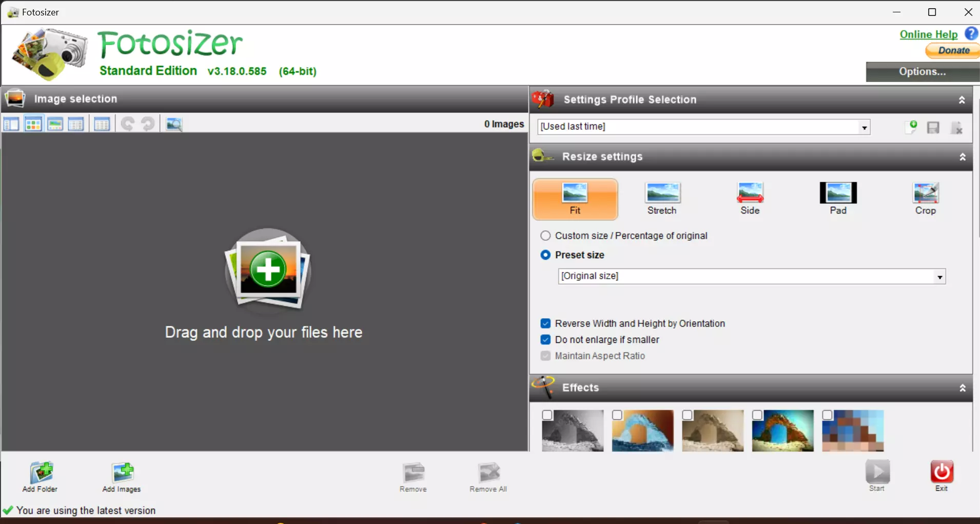The width and height of the screenshot is (980, 524).
Task: Click the Add Folder icon
Action: point(40,477)
